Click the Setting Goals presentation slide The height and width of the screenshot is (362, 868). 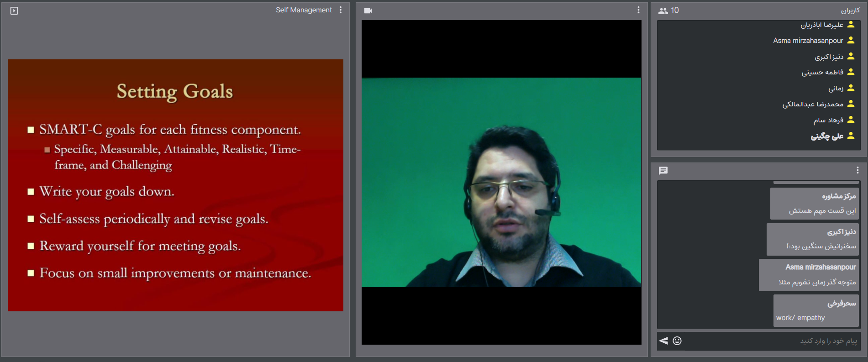click(175, 185)
